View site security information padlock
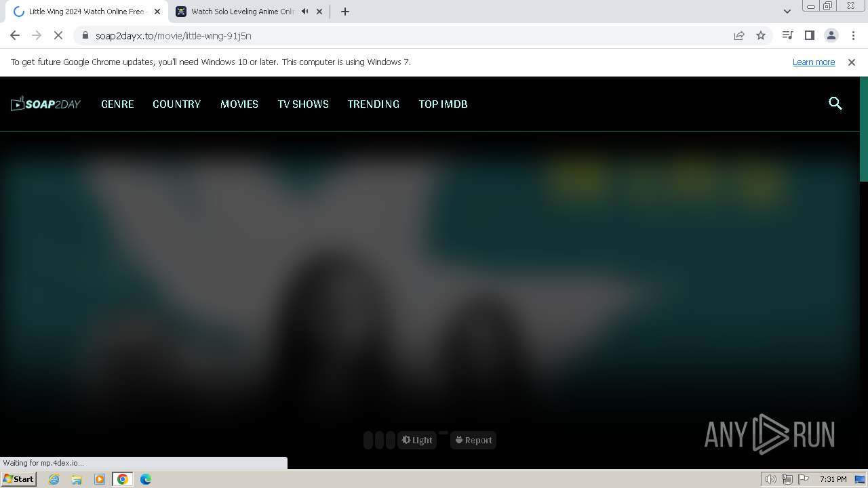868x488 pixels. pyautogui.click(x=85, y=35)
